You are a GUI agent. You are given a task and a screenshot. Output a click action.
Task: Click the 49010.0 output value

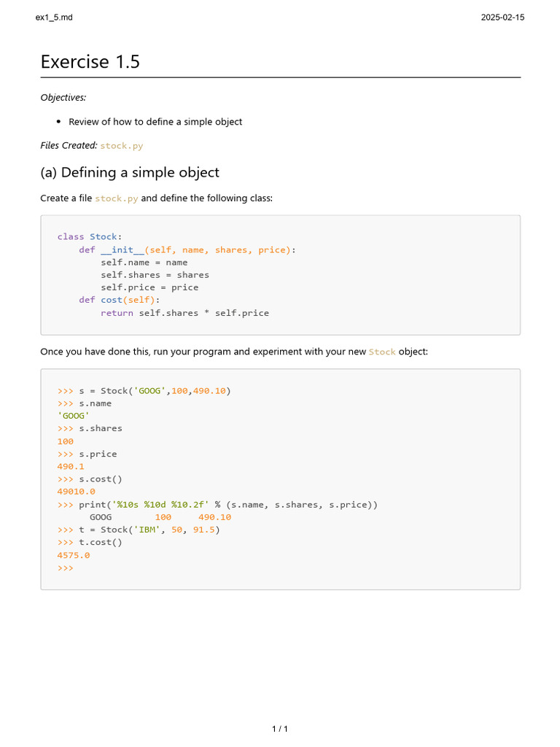click(x=77, y=492)
